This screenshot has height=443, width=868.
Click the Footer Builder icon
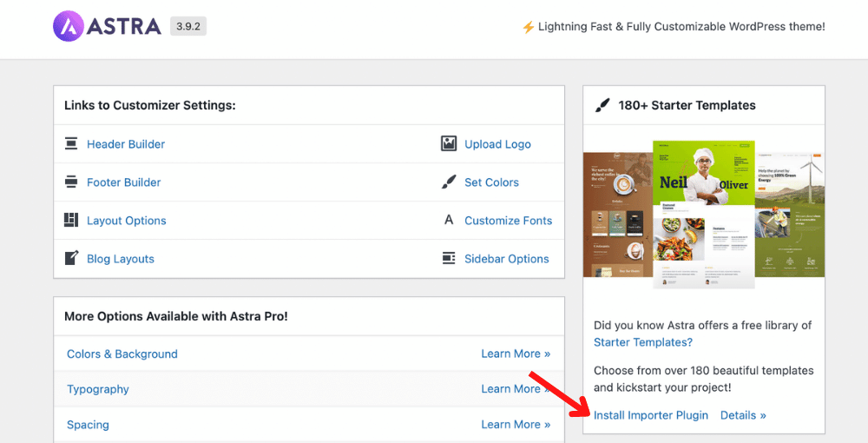[71, 182]
